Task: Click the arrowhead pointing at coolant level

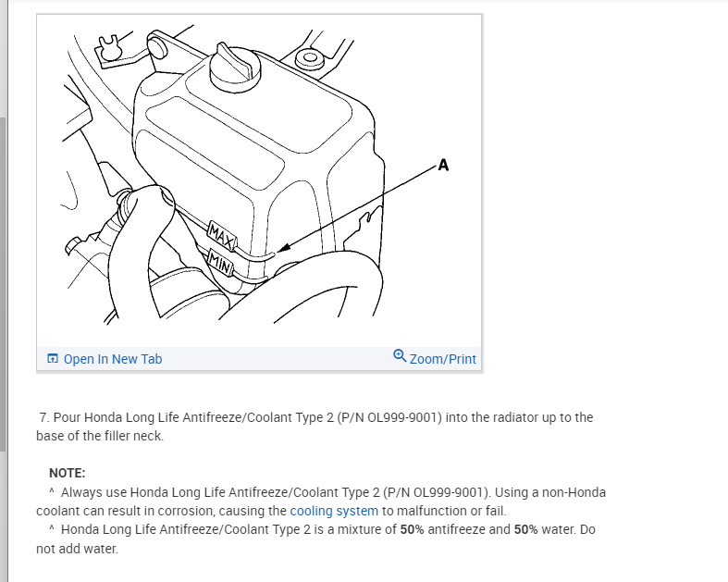Action: tap(283, 248)
